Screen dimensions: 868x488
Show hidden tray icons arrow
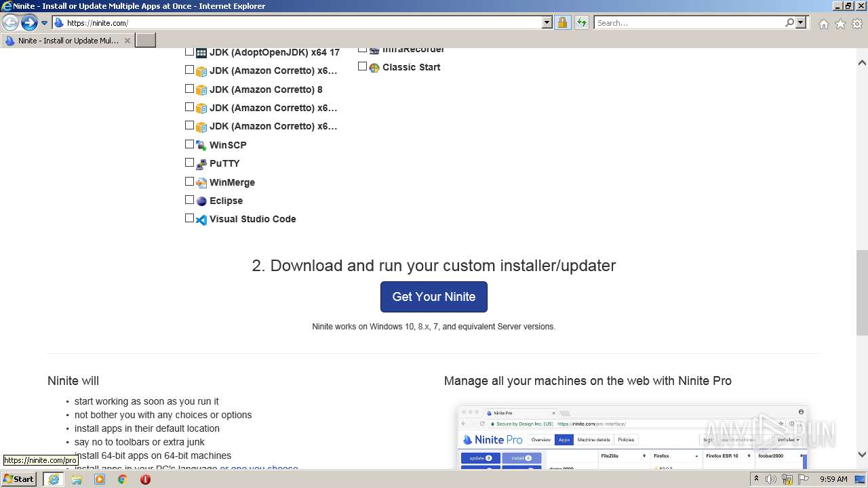756,479
